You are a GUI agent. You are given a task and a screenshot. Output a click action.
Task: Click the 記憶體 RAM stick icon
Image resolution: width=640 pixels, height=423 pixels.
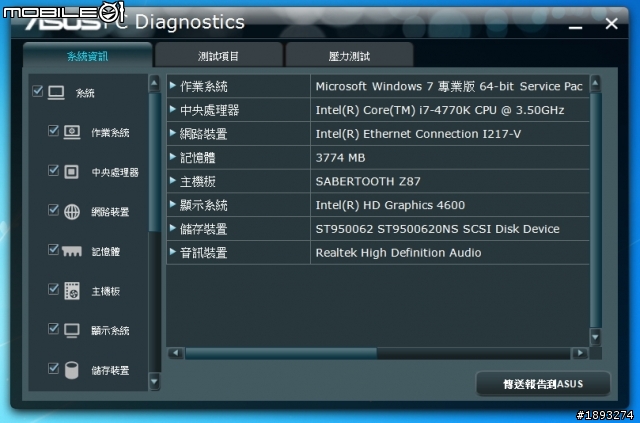click(72, 251)
